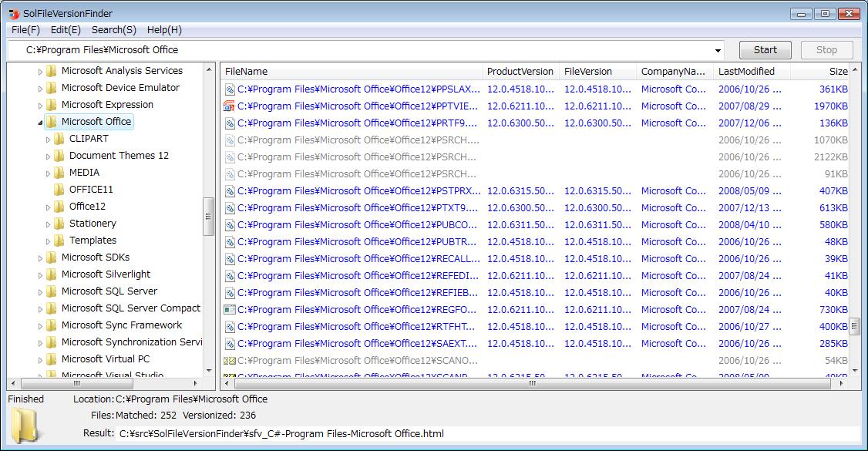Sort by the Size column header
The image size is (868, 451).
[x=820, y=72]
